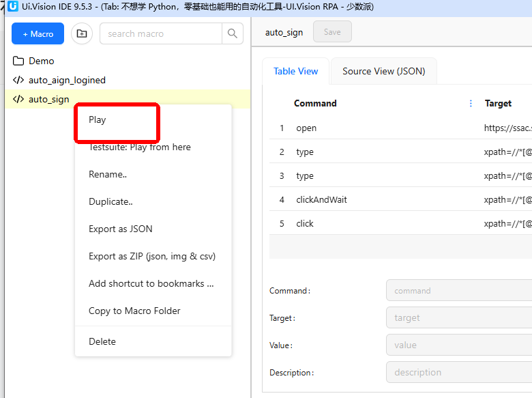Click the https://ssac target of row 1
Image resolution: width=532 pixels, height=398 pixels.
[508, 128]
